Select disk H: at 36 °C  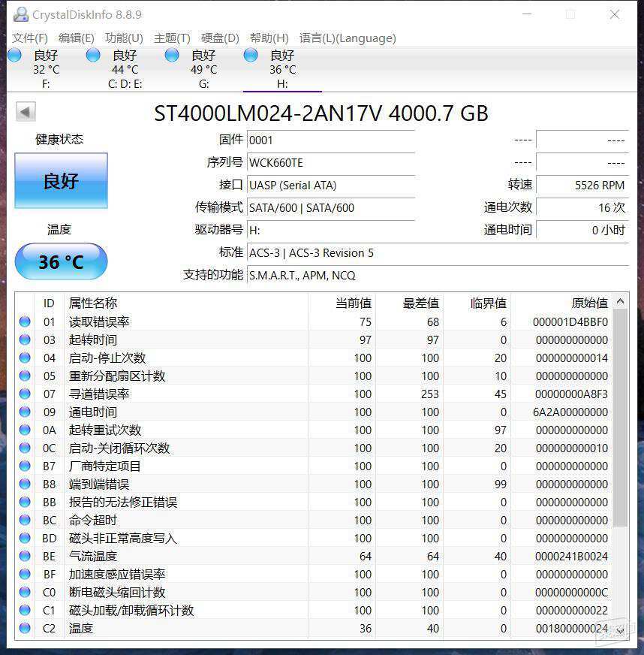coord(282,69)
